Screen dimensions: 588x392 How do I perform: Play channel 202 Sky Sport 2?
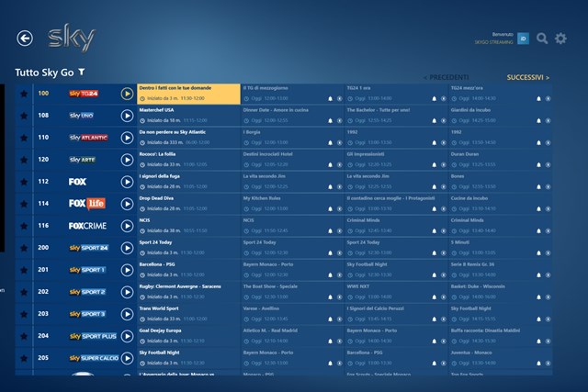point(127,292)
